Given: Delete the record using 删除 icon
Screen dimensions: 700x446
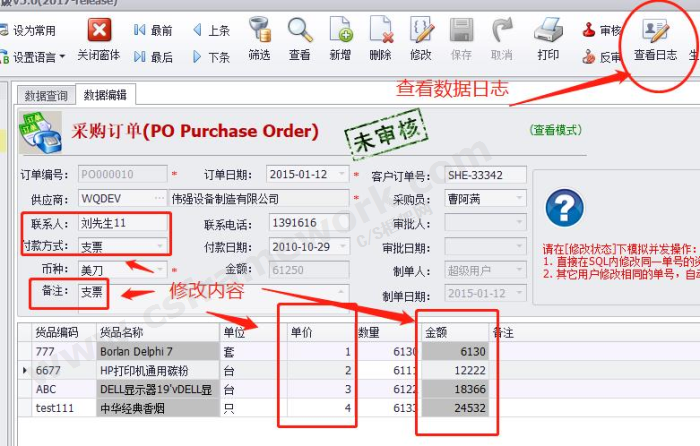Looking at the screenshot, I should tap(380, 31).
